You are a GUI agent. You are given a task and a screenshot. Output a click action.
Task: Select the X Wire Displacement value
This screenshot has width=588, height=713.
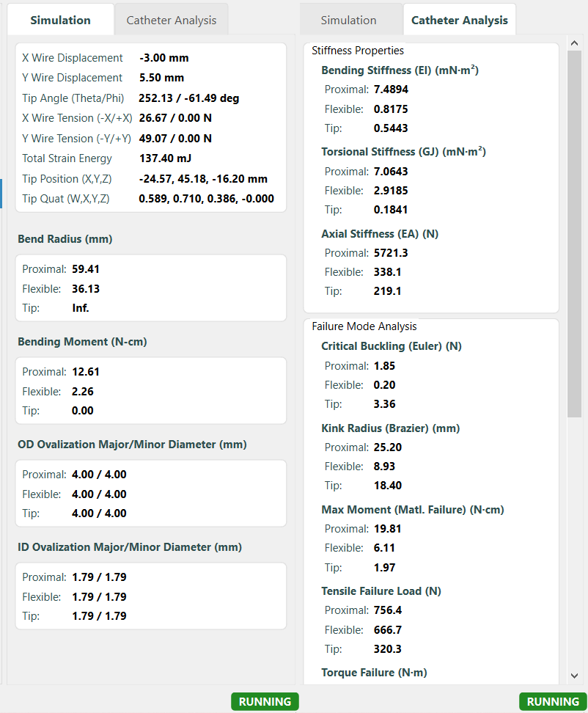(x=159, y=58)
